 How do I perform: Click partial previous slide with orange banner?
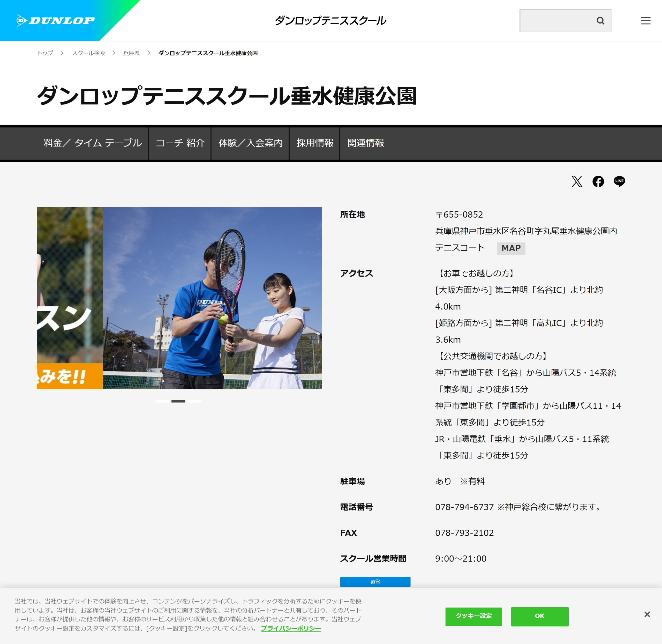tap(70, 298)
